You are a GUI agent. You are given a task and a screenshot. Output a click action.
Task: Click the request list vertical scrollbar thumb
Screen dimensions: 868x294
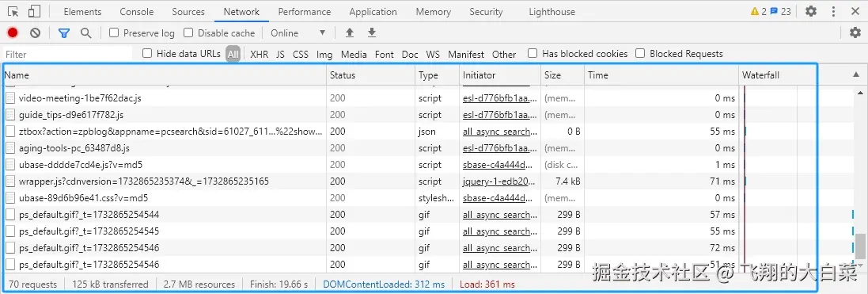(x=860, y=246)
